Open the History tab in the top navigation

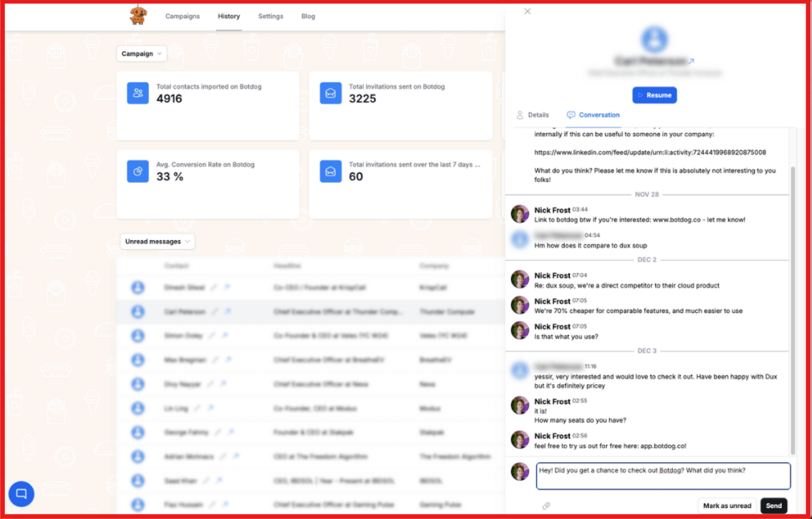pos(228,16)
